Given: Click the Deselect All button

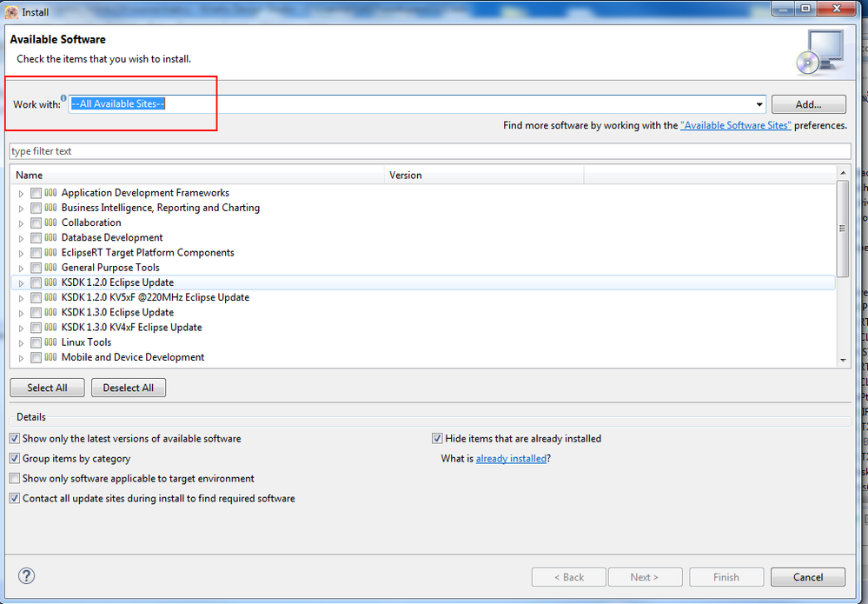Looking at the screenshot, I should click(129, 388).
